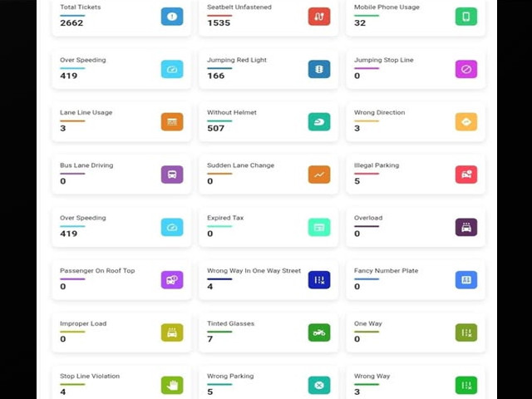532x399 pixels.
Task: Click the Tinted Glasses green icon
Action: click(x=319, y=332)
